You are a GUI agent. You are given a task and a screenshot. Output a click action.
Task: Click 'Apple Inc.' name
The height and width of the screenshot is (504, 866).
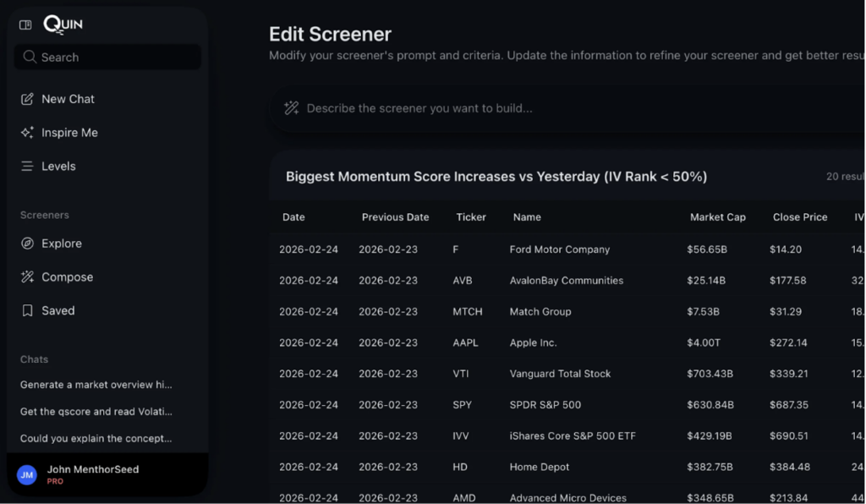533,342
